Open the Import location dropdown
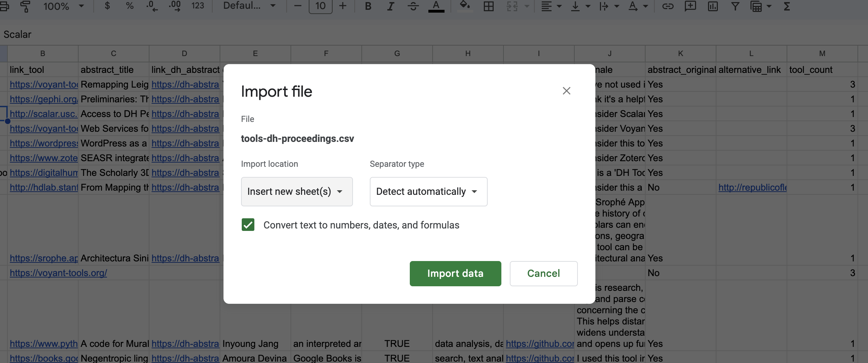 (x=296, y=192)
